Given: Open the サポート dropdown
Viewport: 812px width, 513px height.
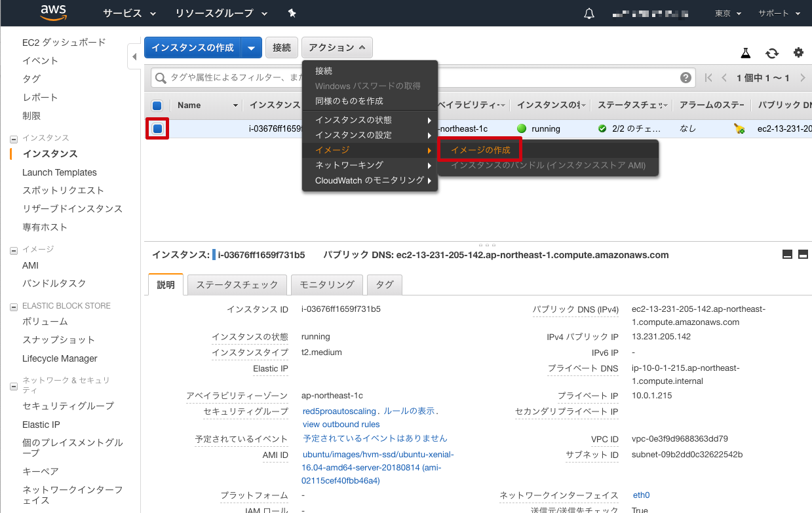Looking at the screenshot, I should pyautogui.click(x=779, y=13).
